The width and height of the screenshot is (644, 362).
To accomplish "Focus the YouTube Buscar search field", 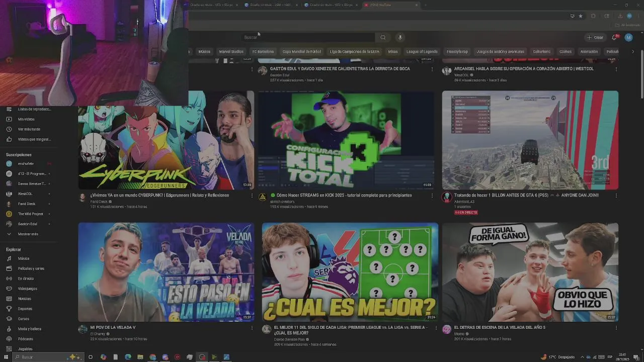I will pos(308,37).
